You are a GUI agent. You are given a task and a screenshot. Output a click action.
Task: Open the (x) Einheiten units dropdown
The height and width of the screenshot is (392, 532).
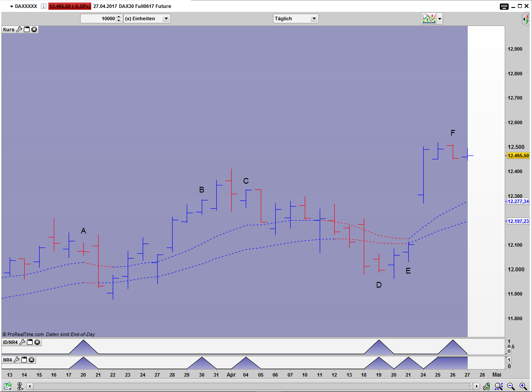(x=166, y=18)
